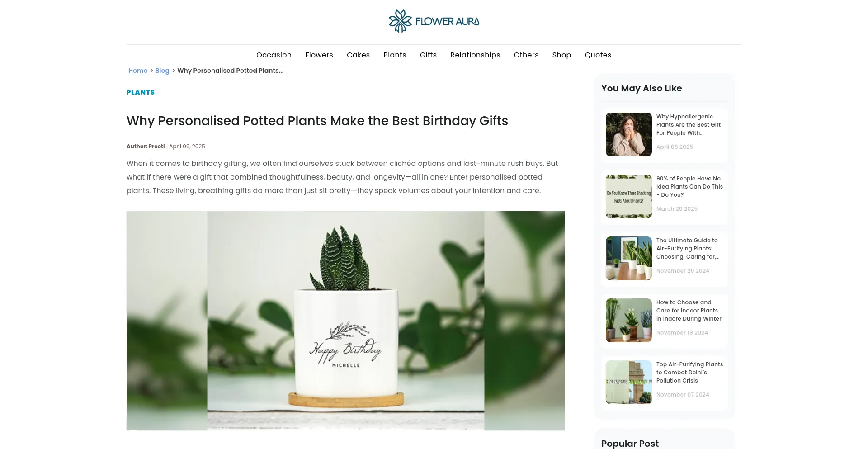Open the Indore indoor plants thumbnail

[x=629, y=320]
